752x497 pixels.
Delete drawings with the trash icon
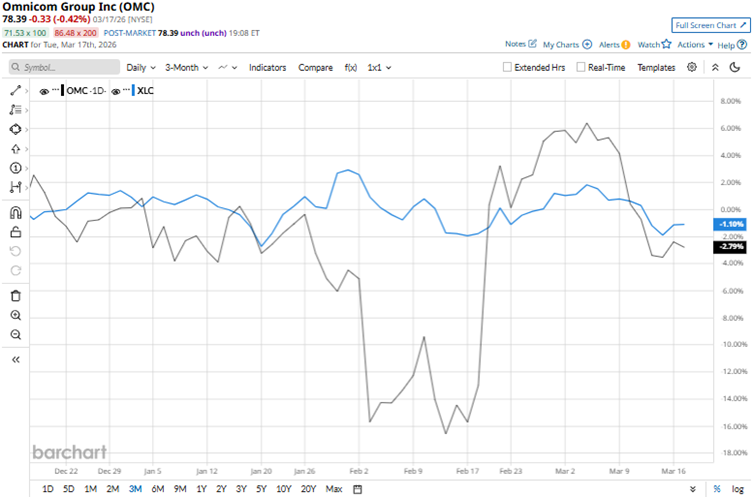click(15, 296)
